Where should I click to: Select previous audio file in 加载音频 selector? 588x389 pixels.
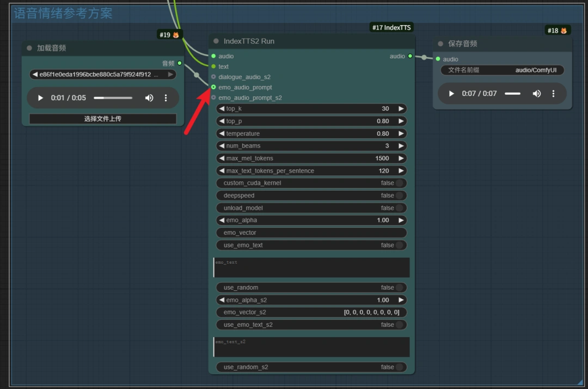click(x=35, y=74)
